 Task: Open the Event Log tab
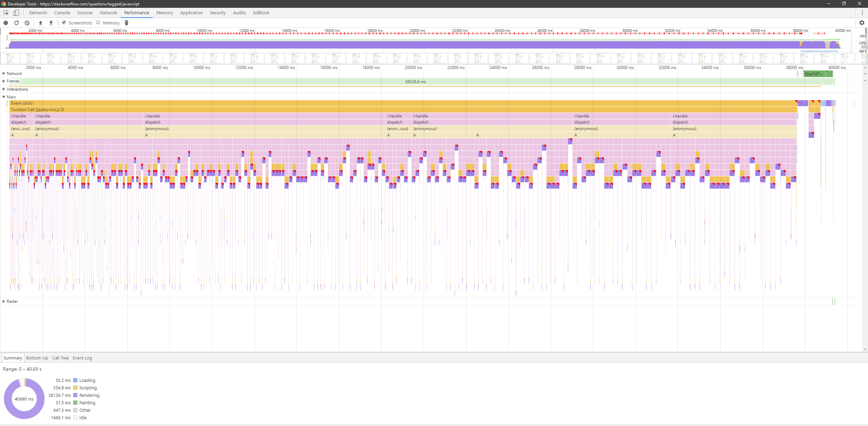[82, 358]
